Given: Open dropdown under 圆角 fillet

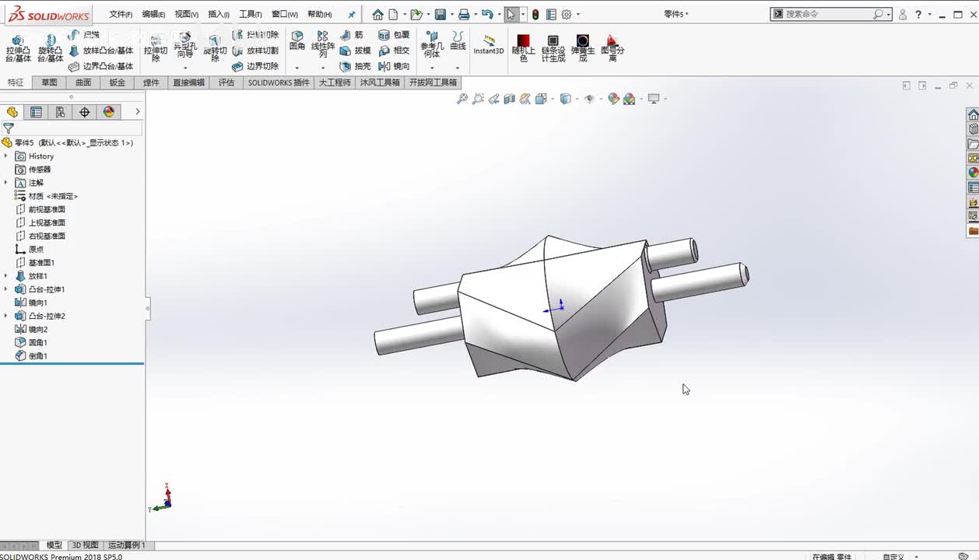Looking at the screenshot, I should (297, 68).
